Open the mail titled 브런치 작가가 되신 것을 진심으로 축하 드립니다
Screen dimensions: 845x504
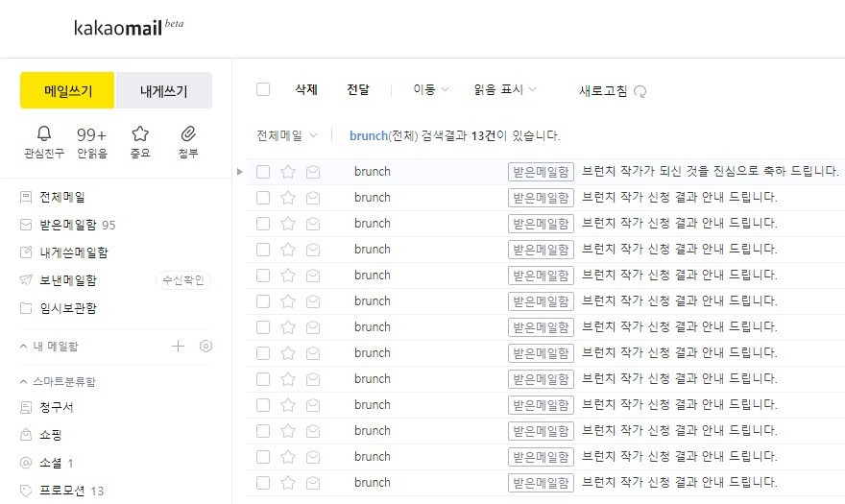710,172
